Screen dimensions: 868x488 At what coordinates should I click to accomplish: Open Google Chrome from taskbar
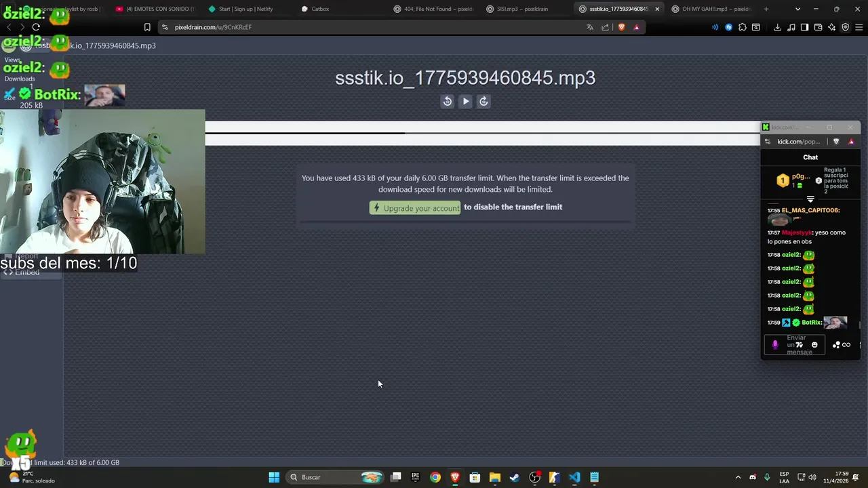click(x=435, y=477)
